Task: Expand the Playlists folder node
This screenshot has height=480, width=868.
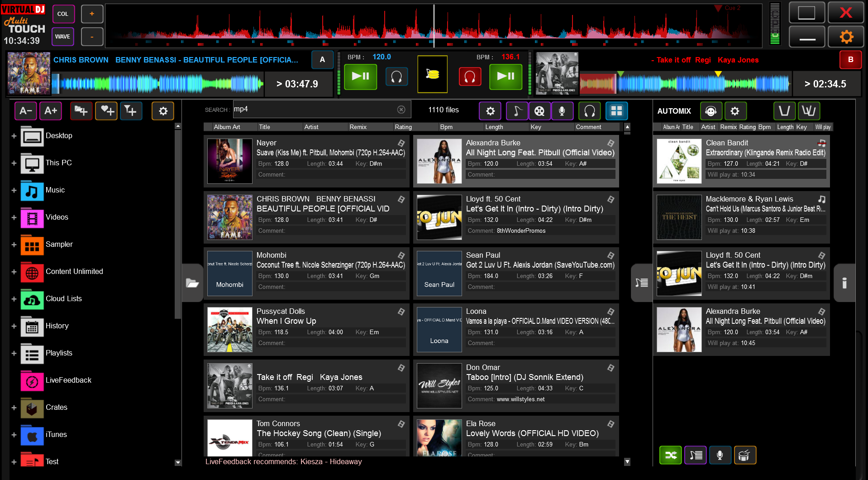Action: 14,353
